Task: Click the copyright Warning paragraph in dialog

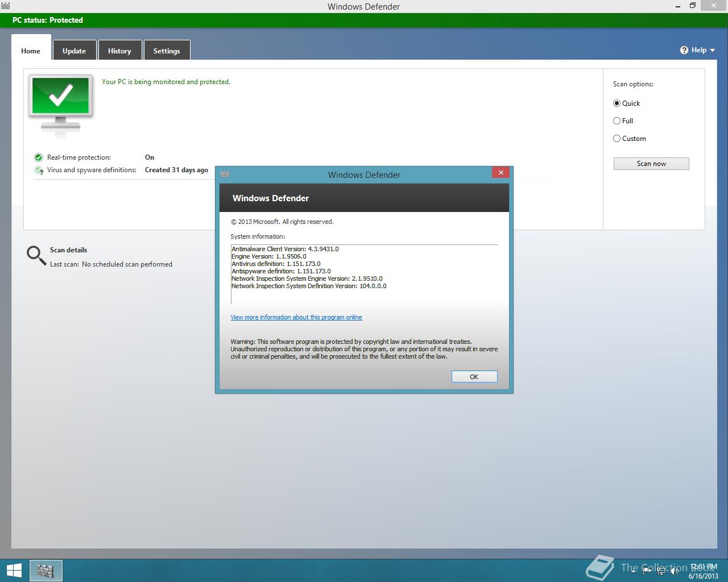Action: coord(364,349)
